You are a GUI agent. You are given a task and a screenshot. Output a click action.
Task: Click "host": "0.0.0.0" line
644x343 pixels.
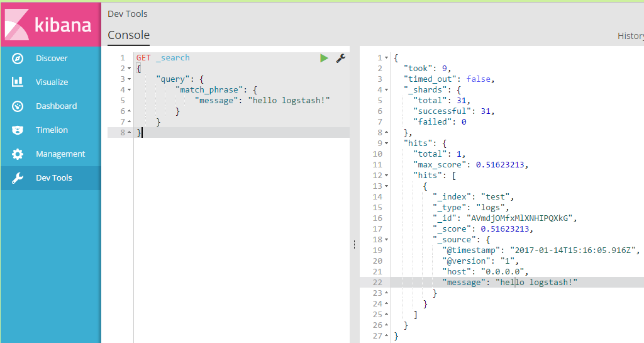tap(485, 271)
